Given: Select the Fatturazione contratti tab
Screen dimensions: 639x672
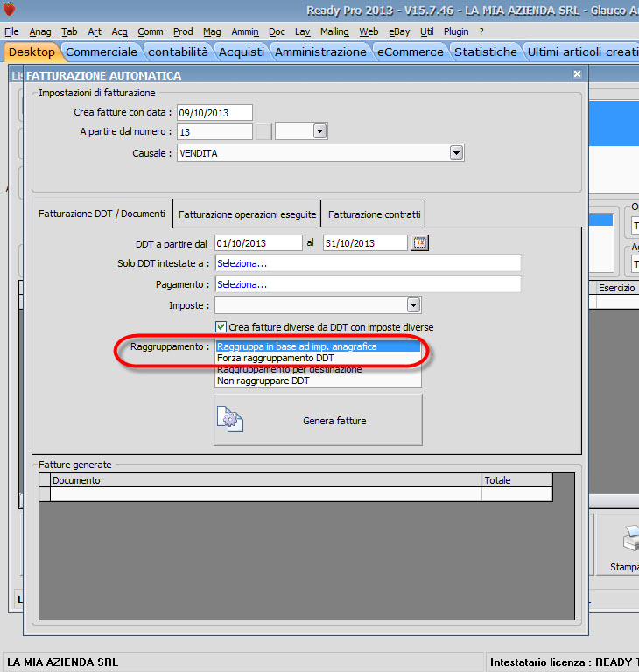Looking at the screenshot, I should 374,214.
